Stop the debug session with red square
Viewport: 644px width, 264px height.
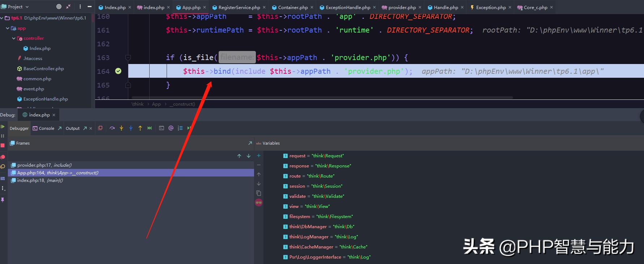click(x=3, y=145)
